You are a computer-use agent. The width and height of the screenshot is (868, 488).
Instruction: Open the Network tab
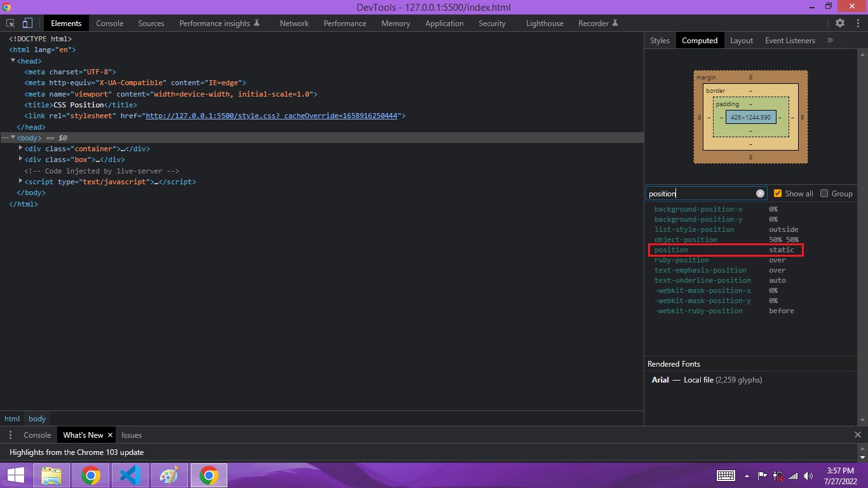[294, 23]
